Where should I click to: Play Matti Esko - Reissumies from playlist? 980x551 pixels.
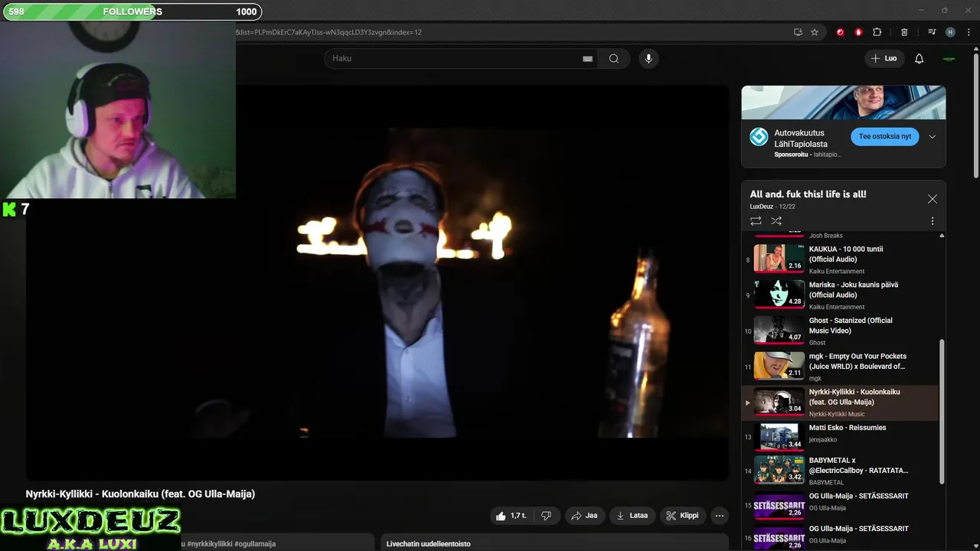click(x=840, y=436)
